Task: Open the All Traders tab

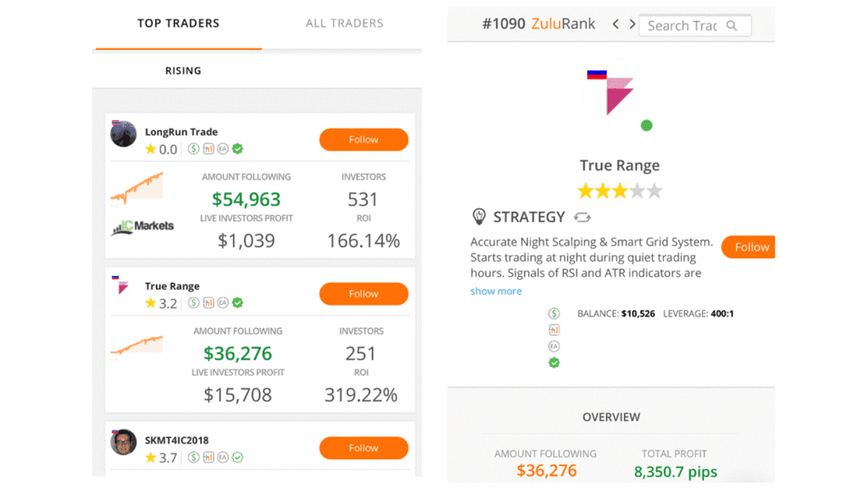Action: pyautogui.click(x=344, y=24)
